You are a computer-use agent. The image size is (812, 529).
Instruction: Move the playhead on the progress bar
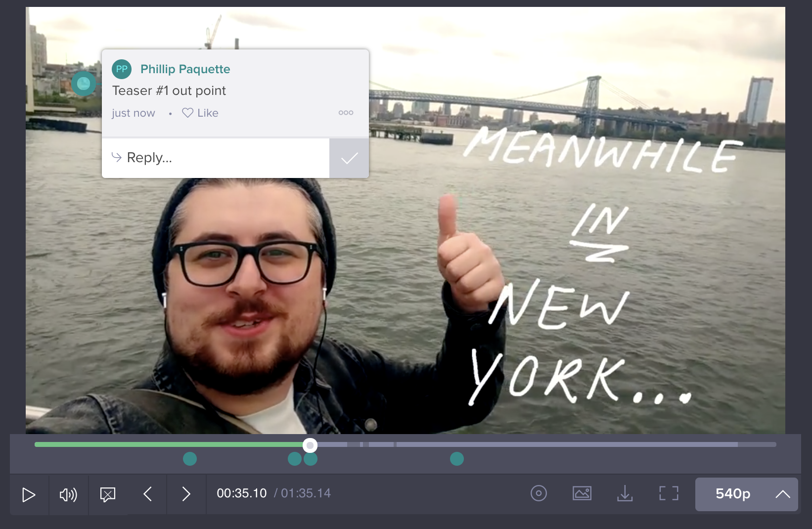310,444
